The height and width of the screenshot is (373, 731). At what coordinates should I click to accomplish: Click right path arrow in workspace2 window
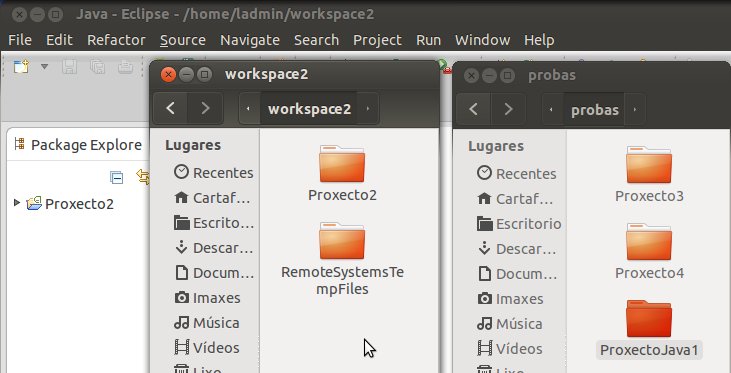(x=368, y=109)
